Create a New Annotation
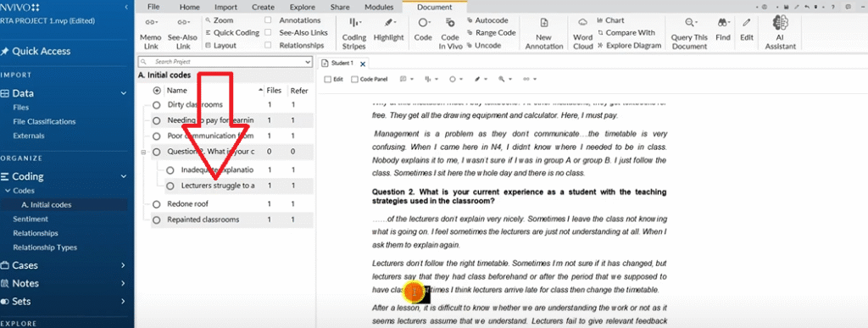868x328 pixels. tap(543, 34)
